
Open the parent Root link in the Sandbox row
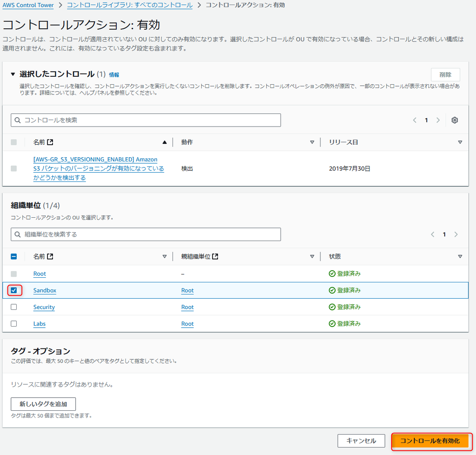point(187,291)
